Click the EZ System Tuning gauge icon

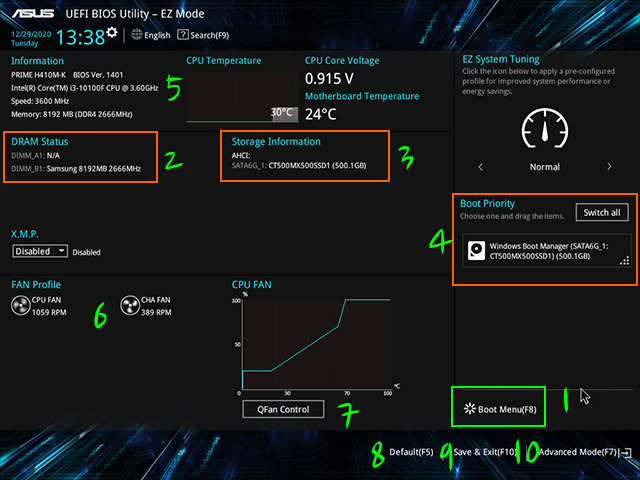545,128
